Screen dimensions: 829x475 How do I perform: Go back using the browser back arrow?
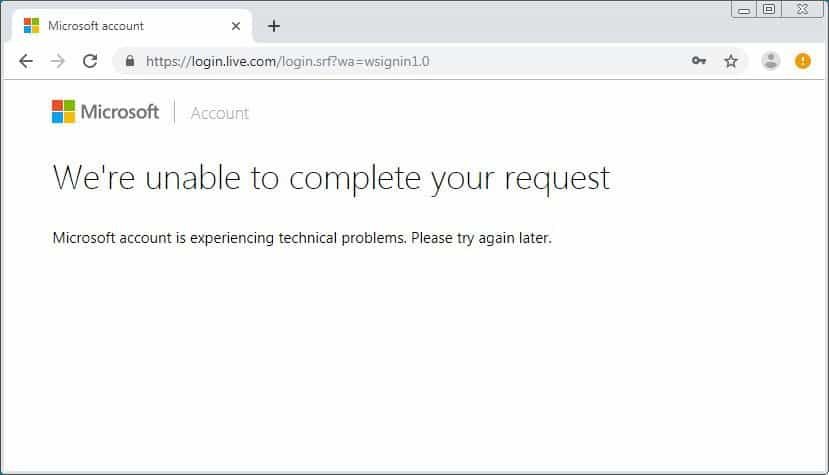[x=26, y=61]
